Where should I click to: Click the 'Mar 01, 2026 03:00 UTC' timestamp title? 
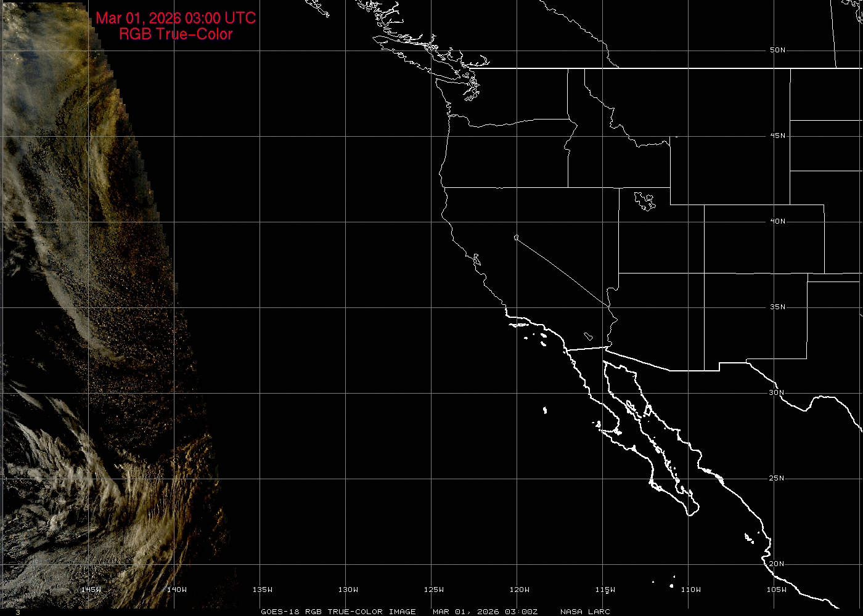[176, 18]
